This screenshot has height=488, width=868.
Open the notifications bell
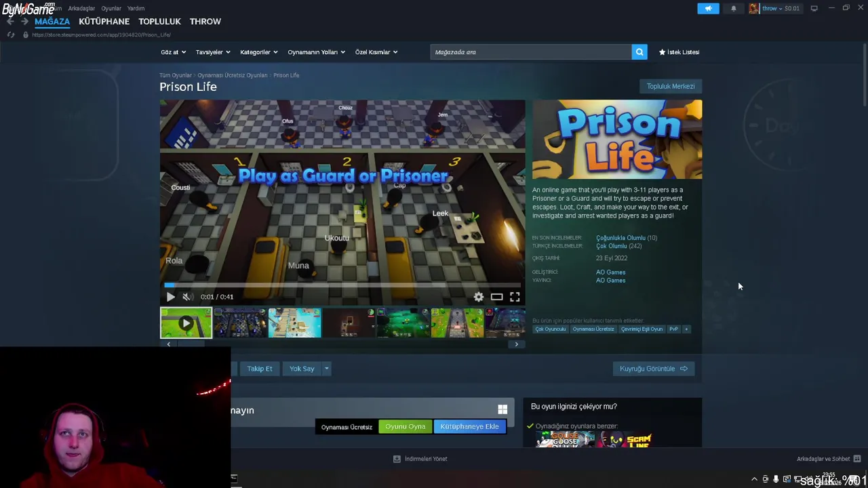734,8
